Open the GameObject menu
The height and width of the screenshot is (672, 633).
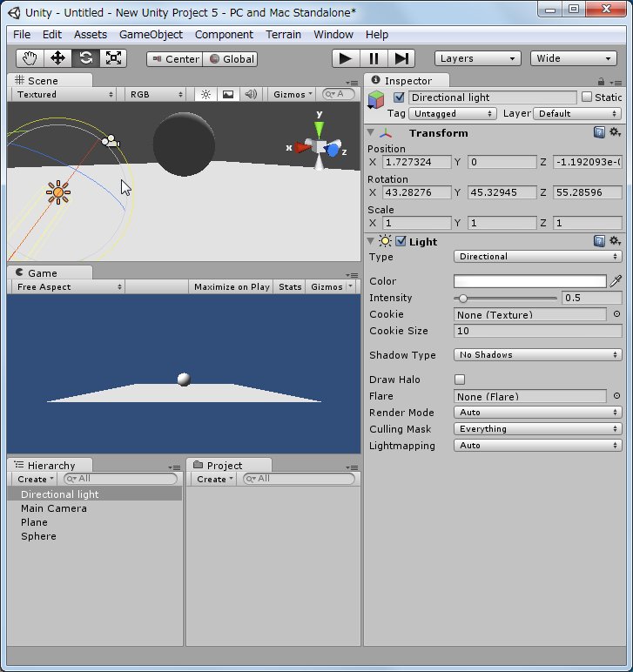point(151,35)
